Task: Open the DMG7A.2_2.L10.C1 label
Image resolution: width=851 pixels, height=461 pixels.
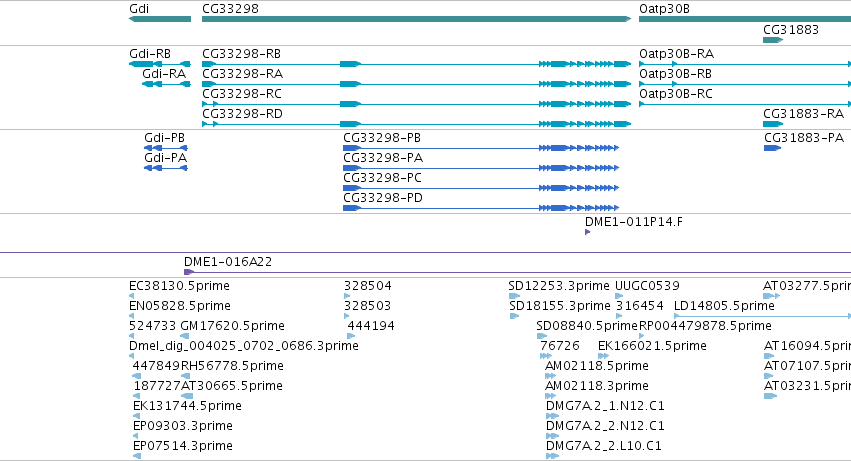Action: point(604,447)
